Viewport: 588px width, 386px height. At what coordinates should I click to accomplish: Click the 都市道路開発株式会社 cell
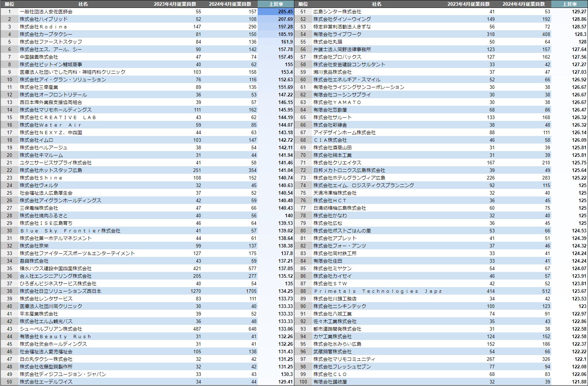point(337,329)
